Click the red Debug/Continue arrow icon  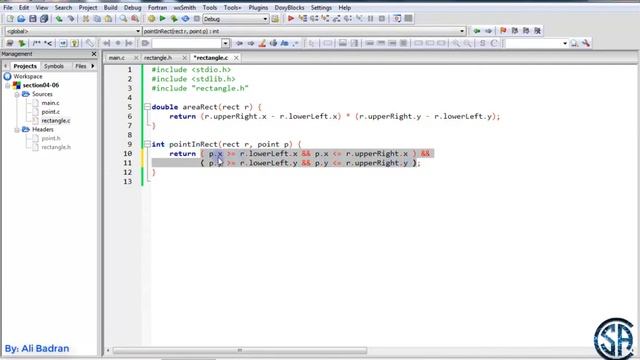[x=291, y=19]
